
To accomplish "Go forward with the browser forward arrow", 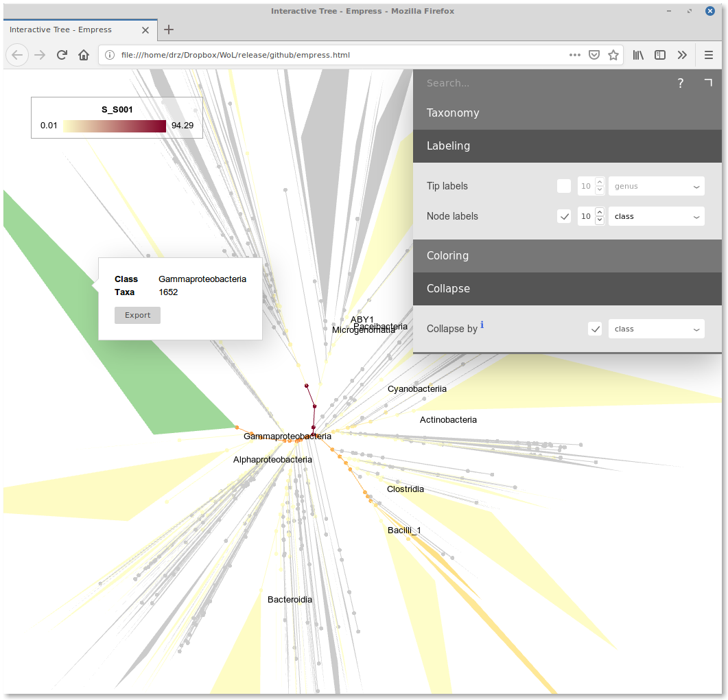I will pos(40,56).
